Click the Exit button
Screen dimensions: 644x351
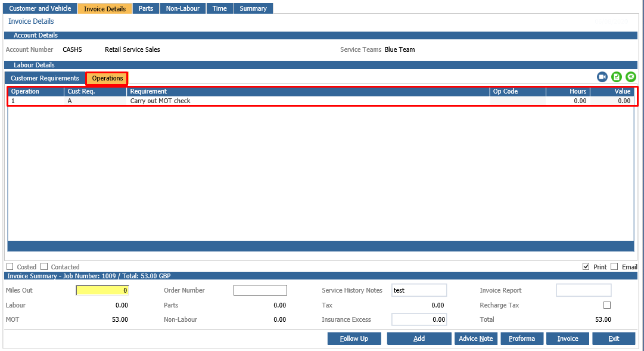pos(614,338)
